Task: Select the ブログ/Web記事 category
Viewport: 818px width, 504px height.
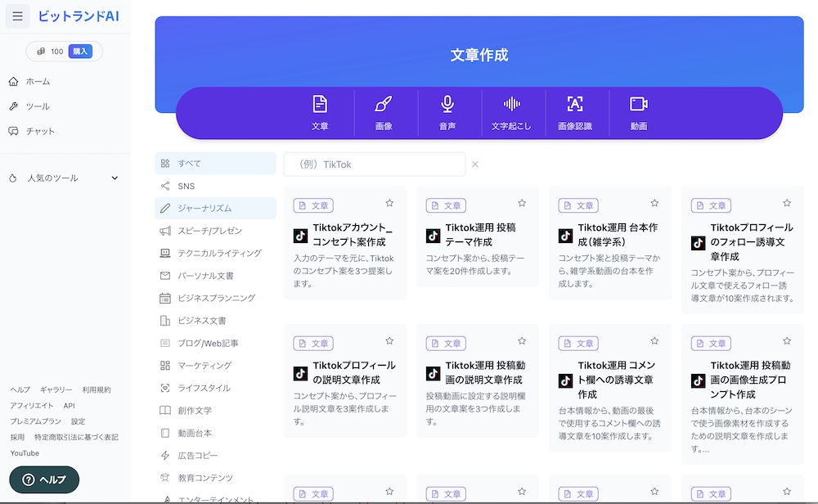Action: 215,344
